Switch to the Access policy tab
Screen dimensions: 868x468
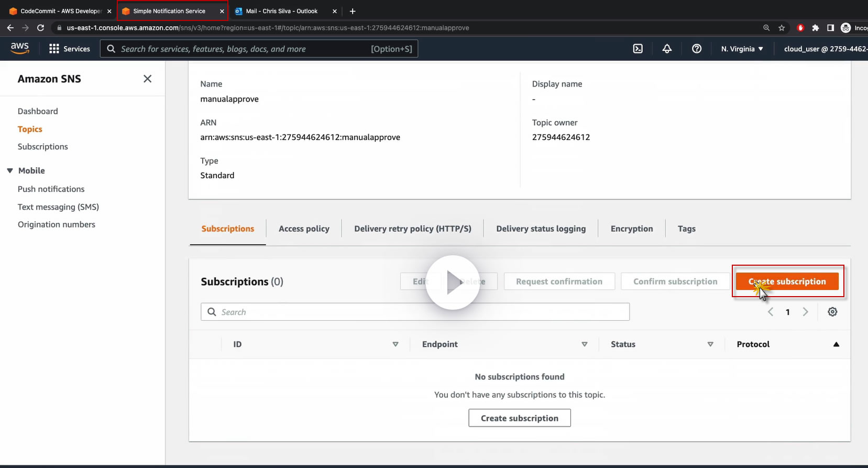tap(304, 229)
